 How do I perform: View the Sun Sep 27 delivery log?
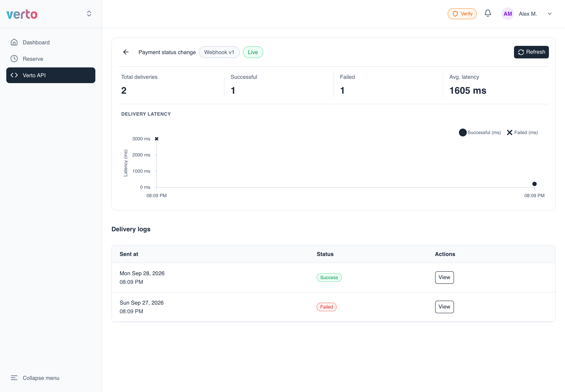pyautogui.click(x=444, y=307)
